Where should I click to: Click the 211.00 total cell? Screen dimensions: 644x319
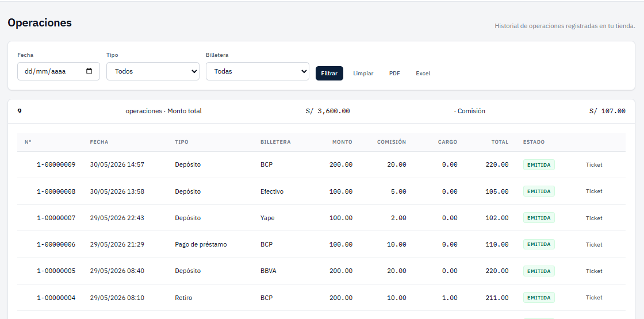click(497, 298)
